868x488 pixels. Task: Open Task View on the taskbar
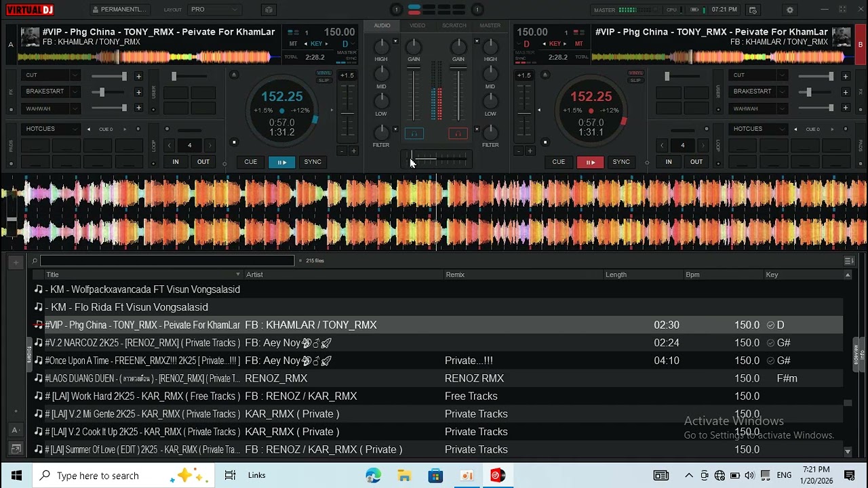(230, 475)
